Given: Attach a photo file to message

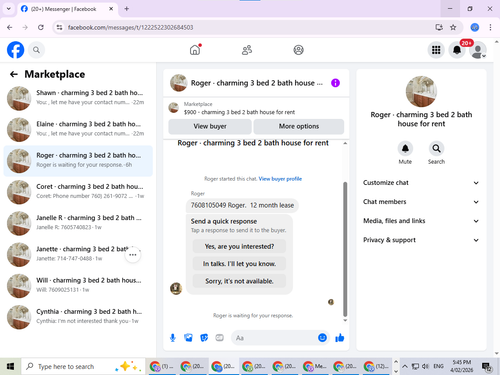Looking at the screenshot, I should tap(188, 338).
